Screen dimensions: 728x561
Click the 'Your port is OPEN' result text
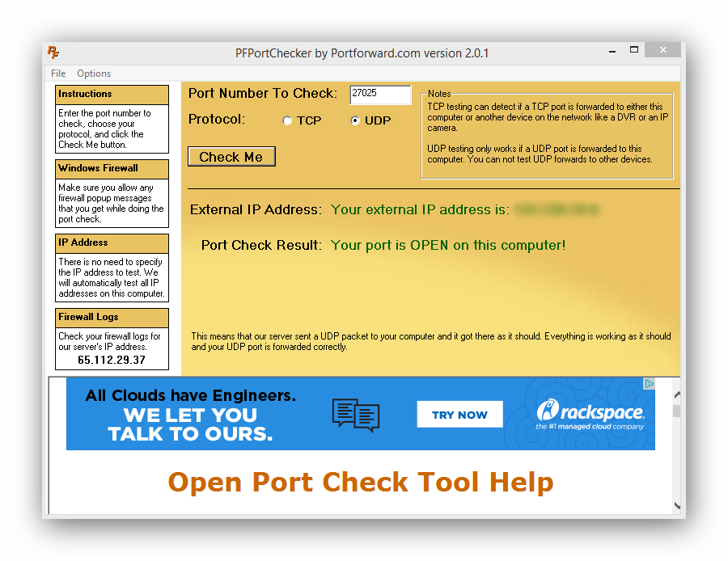coord(448,245)
